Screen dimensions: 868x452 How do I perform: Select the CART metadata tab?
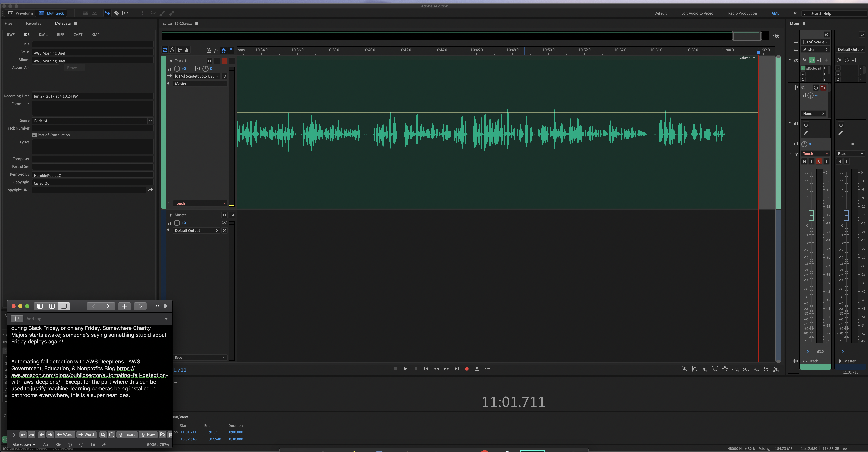tap(78, 35)
